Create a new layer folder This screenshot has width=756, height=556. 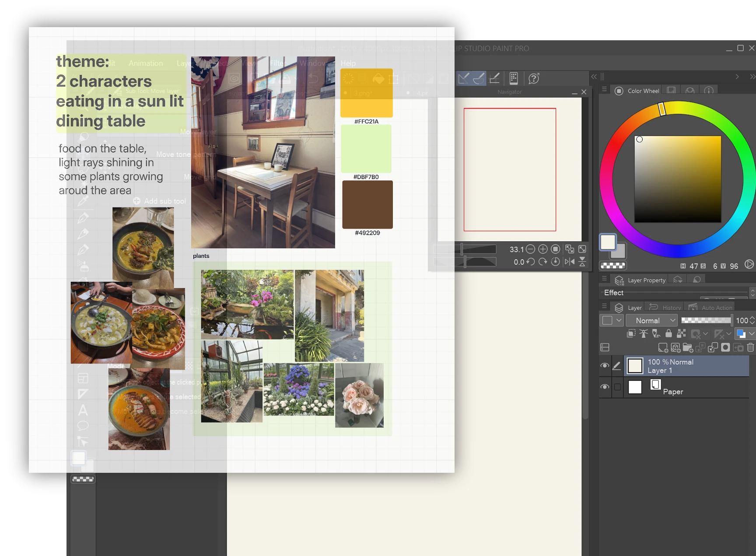pyautogui.click(x=688, y=348)
